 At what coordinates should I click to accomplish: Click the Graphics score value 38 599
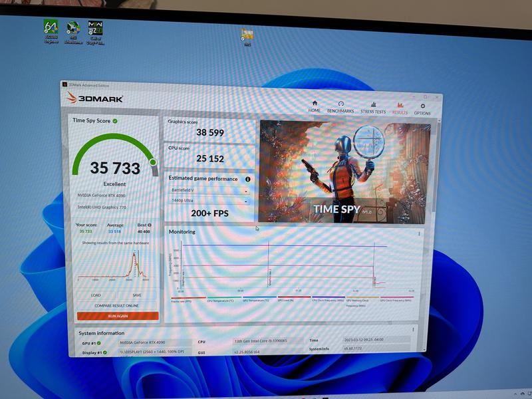coord(210,132)
